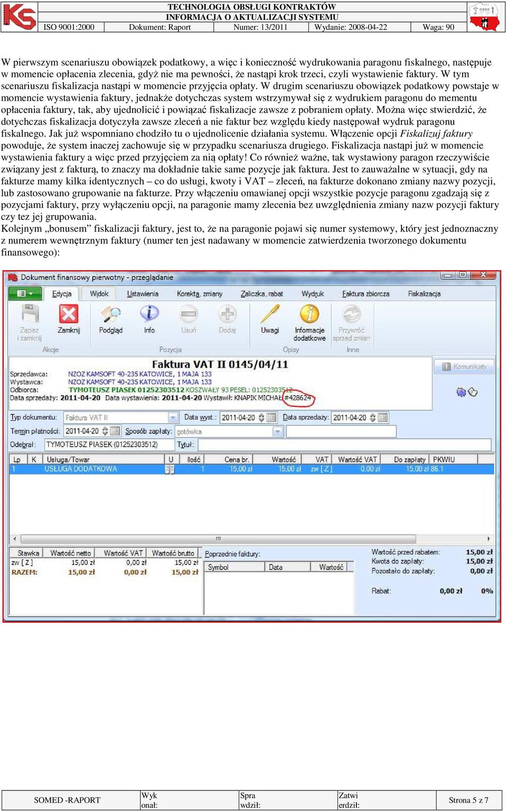Click the empty field beside Sposób zapłaty
507x812 pixels.
341,432
